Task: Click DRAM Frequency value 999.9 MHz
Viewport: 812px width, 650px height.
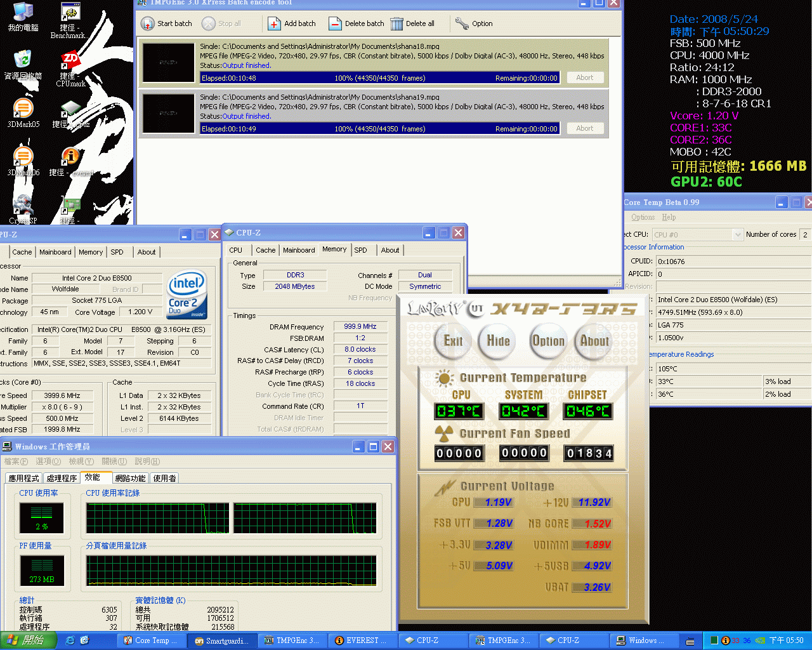Action: (x=360, y=326)
